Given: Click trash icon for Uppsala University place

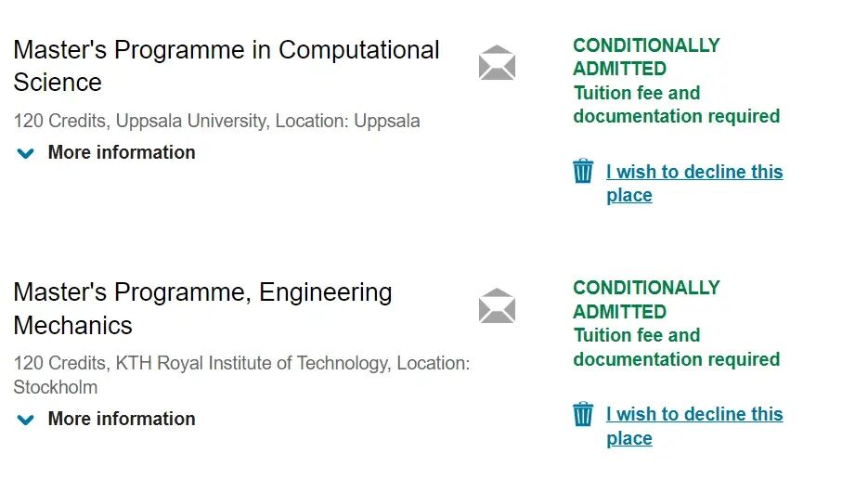Looking at the screenshot, I should tap(582, 171).
